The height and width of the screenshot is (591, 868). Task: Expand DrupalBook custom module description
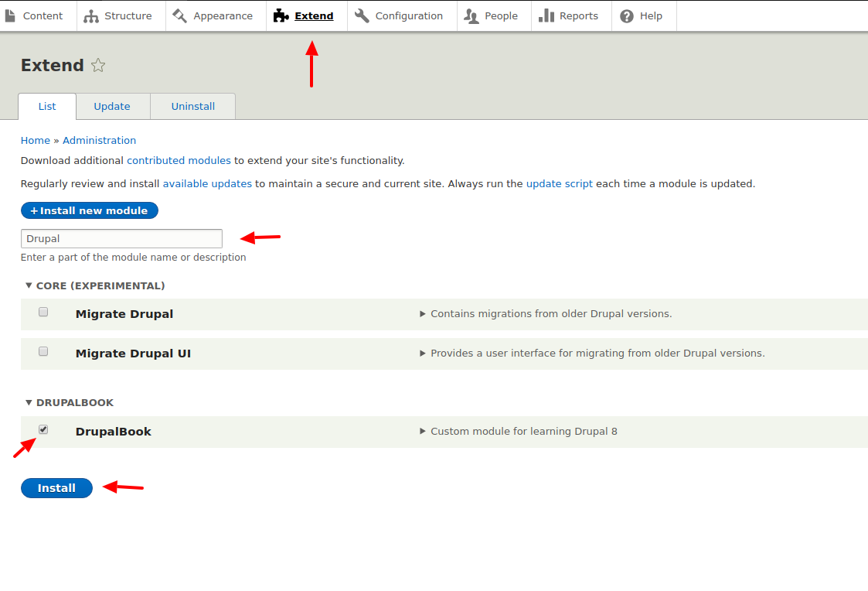point(518,431)
